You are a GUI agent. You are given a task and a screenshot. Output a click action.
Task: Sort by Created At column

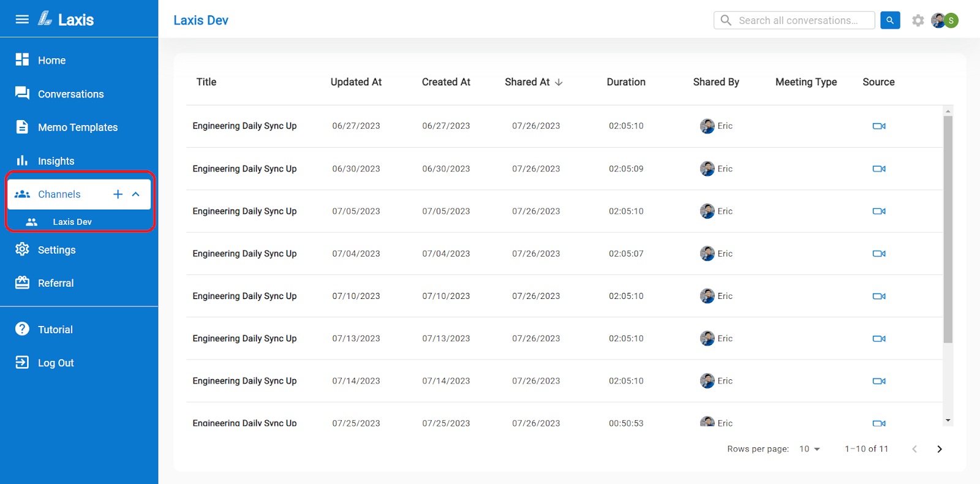[x=446, y=82]
